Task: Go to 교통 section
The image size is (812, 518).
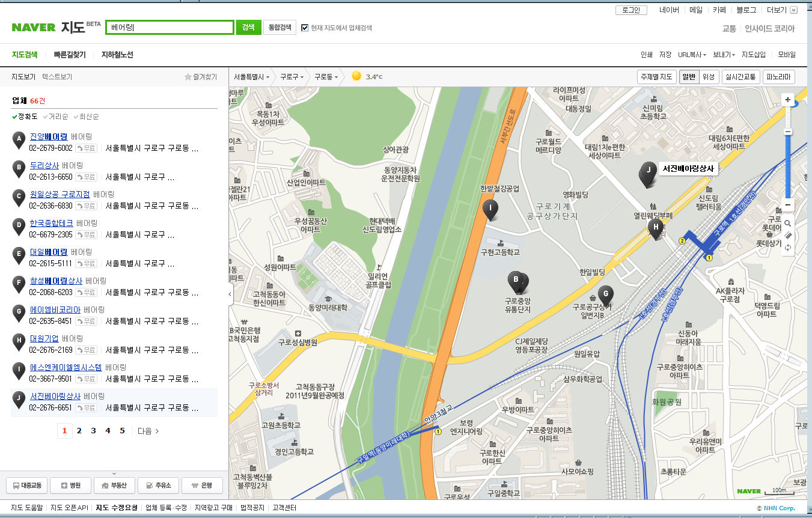Action: click(x=729, y=28)
